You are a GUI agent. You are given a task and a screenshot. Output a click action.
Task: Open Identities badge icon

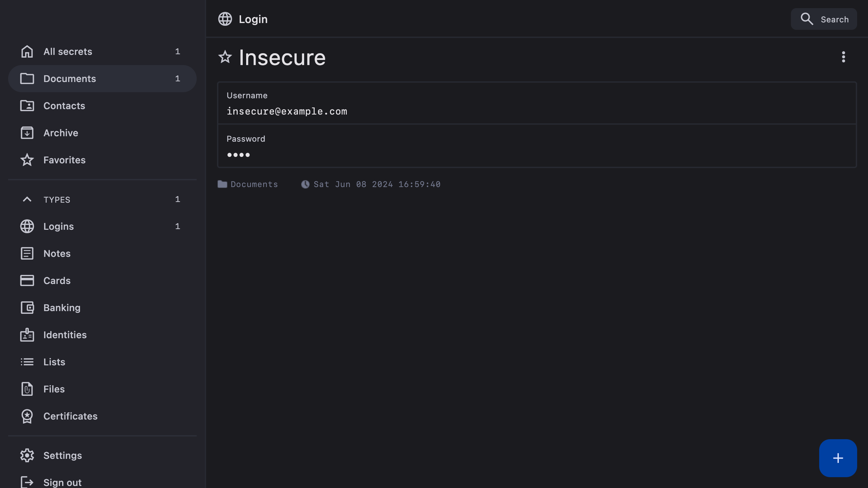[x=27, y=335]
